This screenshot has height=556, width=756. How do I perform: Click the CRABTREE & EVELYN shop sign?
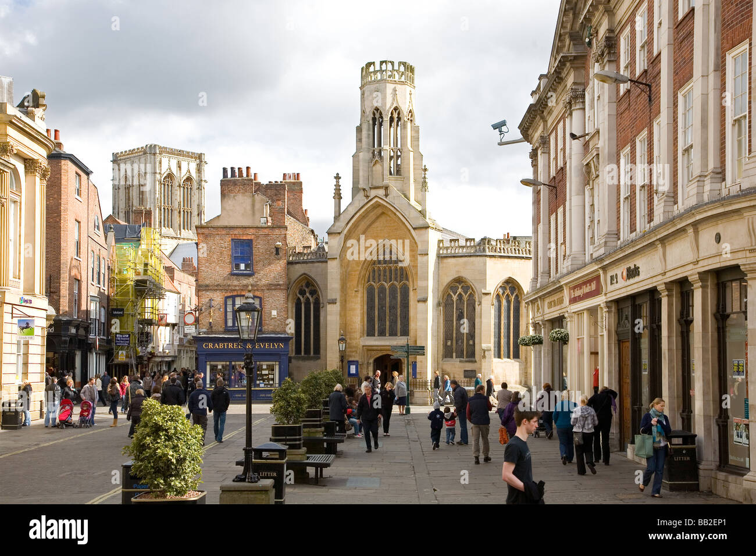pyautogui.click(x=243, y=345)
